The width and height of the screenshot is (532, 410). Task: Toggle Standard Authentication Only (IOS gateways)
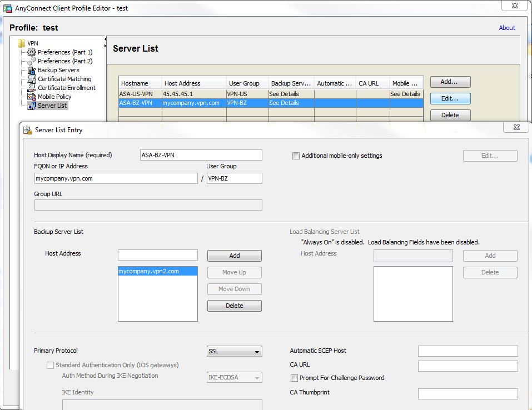[x=50, y=365]
